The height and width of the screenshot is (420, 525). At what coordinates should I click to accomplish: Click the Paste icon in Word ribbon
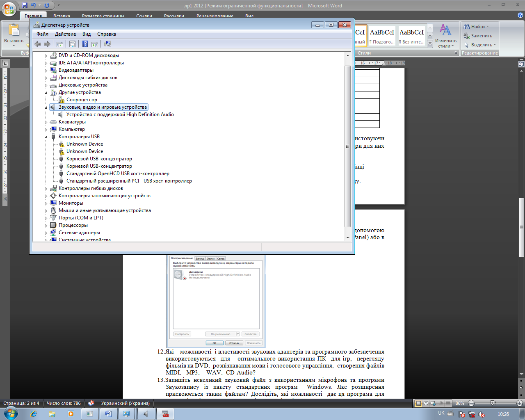click(x=14, y=30)
